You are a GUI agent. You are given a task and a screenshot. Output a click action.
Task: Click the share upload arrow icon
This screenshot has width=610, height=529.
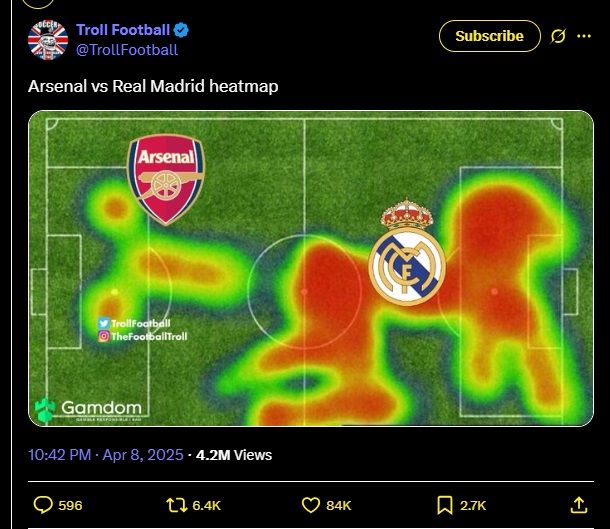[x=578, y=505]
